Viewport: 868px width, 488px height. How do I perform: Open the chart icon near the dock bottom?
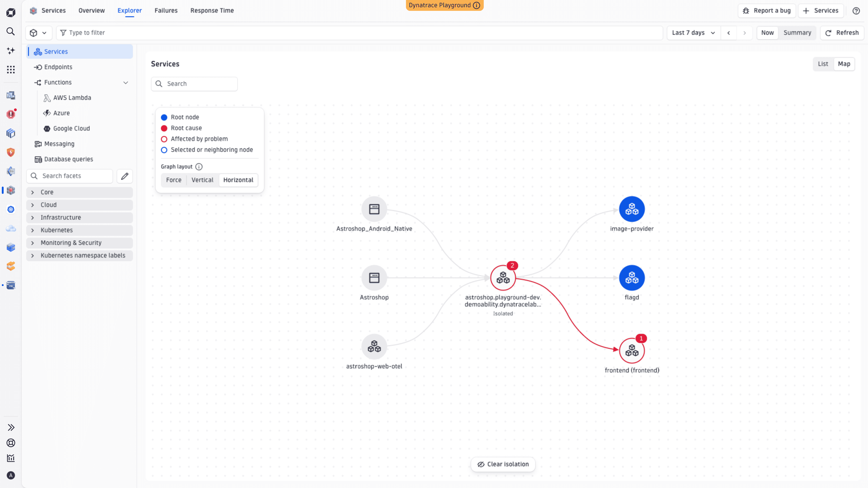(x=11, y=458)
